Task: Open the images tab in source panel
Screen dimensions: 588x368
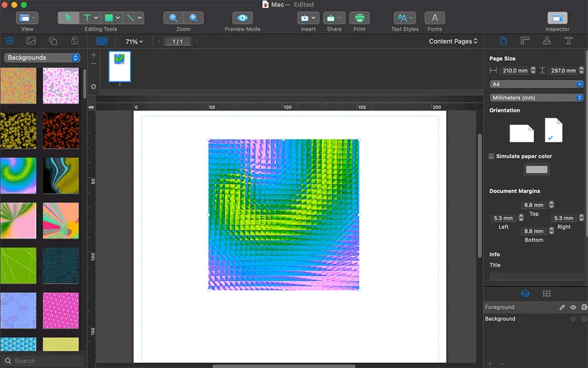Action: (x=31, y=41)
